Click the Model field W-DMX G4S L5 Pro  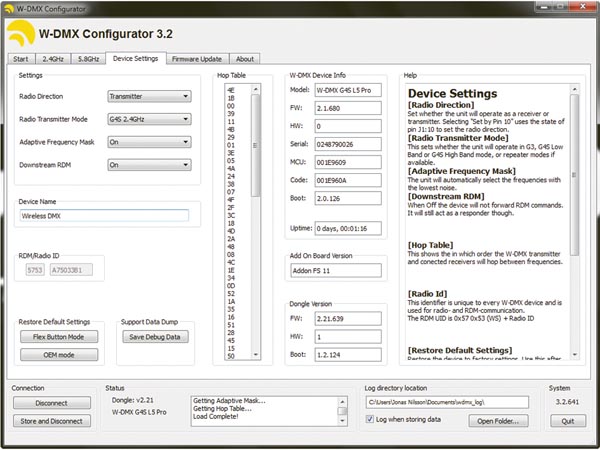(348, 90)
